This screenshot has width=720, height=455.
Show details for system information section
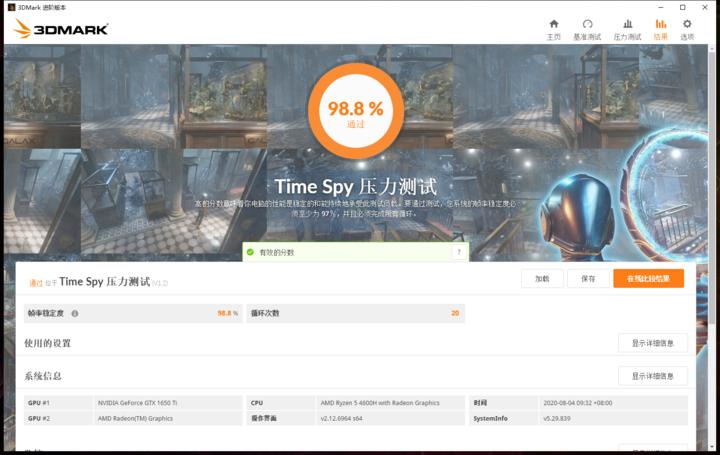[x=652, y=376]
